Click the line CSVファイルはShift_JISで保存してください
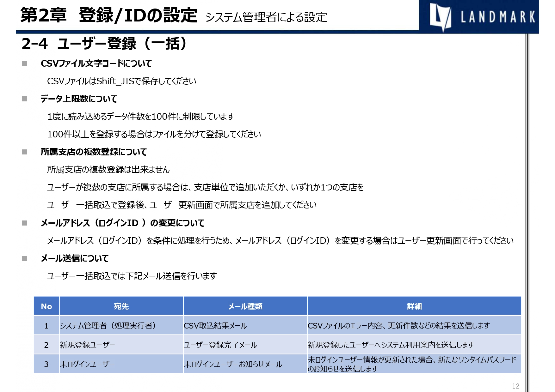Image resolution: width=555 pixels, height=392 pixels. (121, 81)
